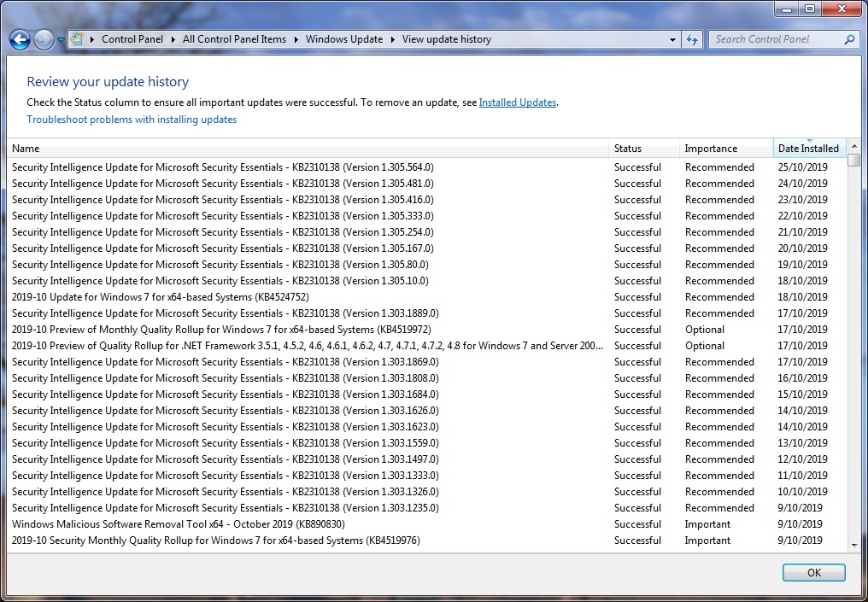Click the search magnifier icon
Viewport: 868px width, 602px height.
click(x=849, y=39)
